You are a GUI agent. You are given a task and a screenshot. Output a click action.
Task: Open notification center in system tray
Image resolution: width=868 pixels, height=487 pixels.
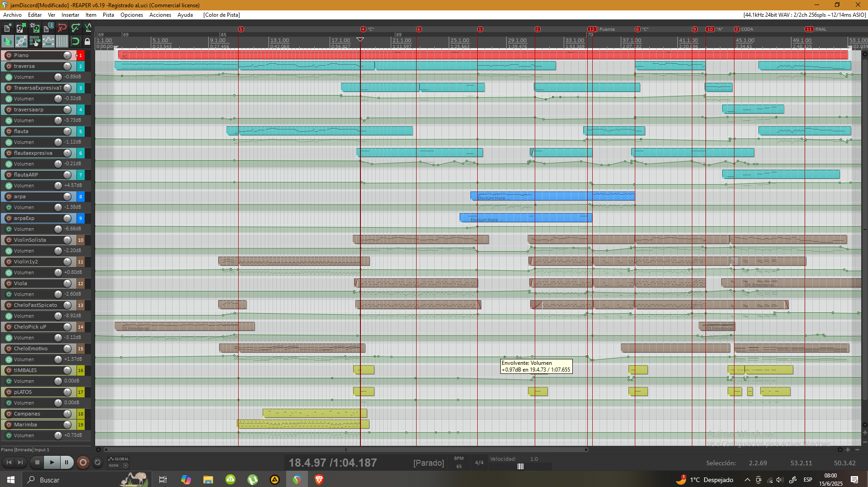[854, 480]
